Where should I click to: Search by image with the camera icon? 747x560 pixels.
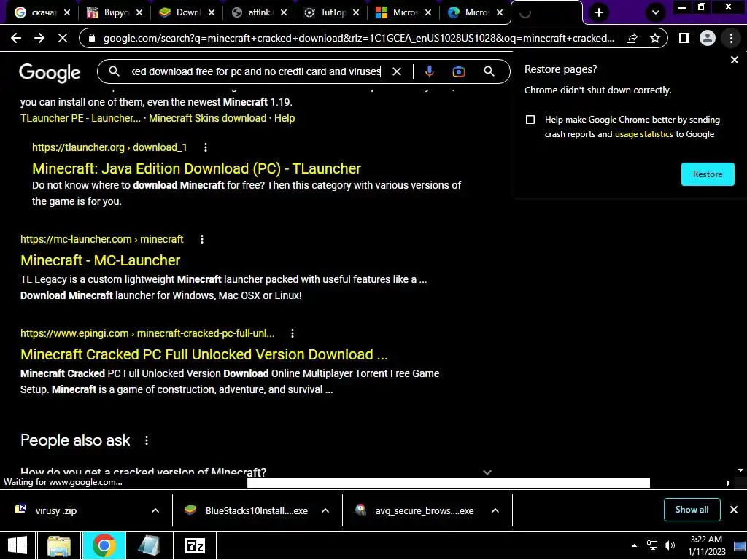458,71
